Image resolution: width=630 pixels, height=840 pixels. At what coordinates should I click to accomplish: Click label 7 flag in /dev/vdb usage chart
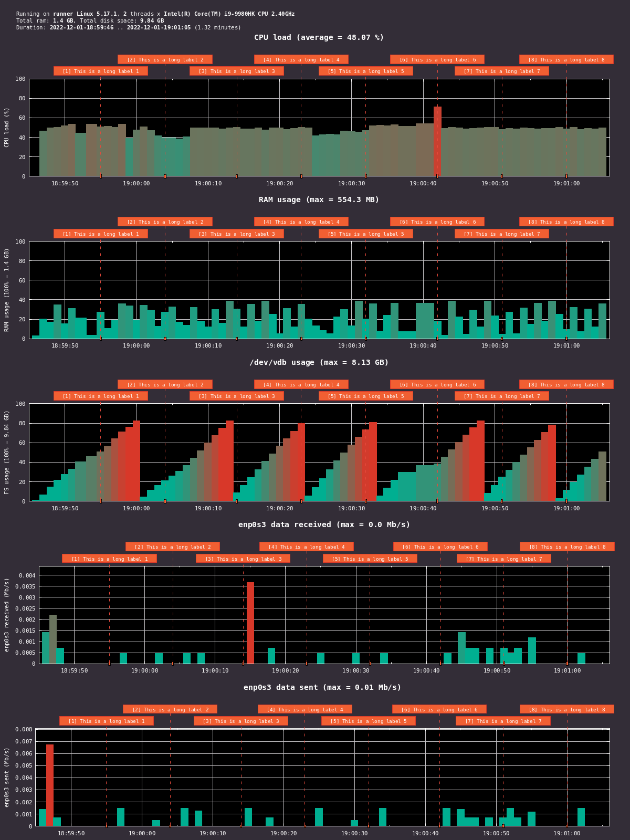(x=501, y=396)
